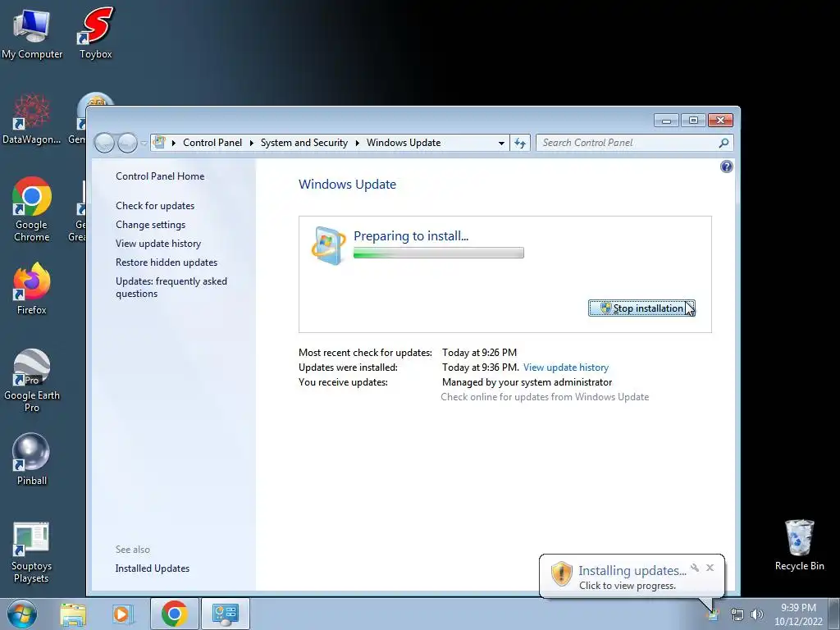Click the address bar control panel icon
This screenshot has height=630, width=840.
[159, 143]
